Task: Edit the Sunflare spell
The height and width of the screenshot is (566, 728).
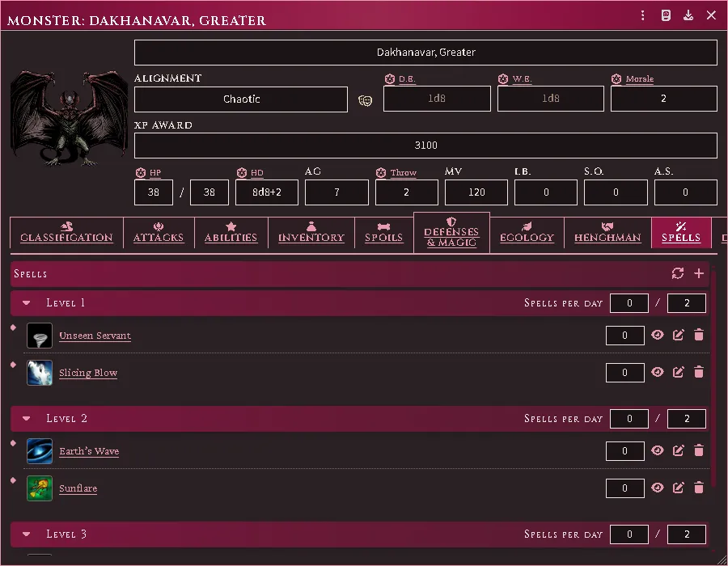Action: [x=679, y=488]
